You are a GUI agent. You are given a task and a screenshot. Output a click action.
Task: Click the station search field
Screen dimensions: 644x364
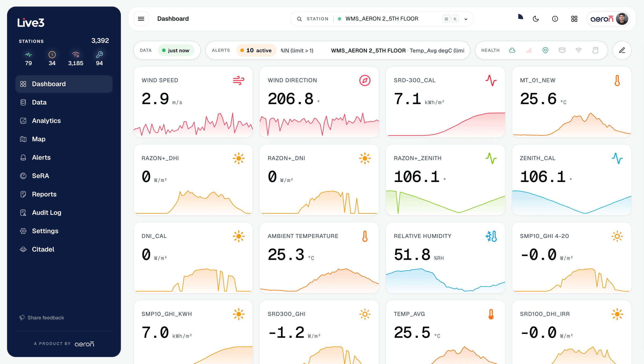tap(382, 19)
